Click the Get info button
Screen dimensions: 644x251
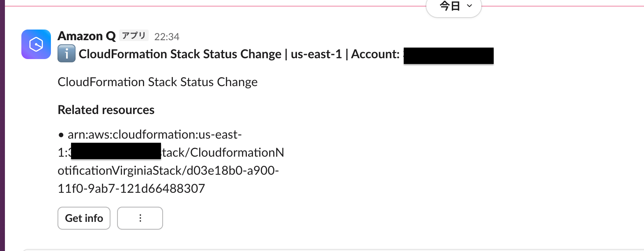pyautogui.click(x=84, y=218)
